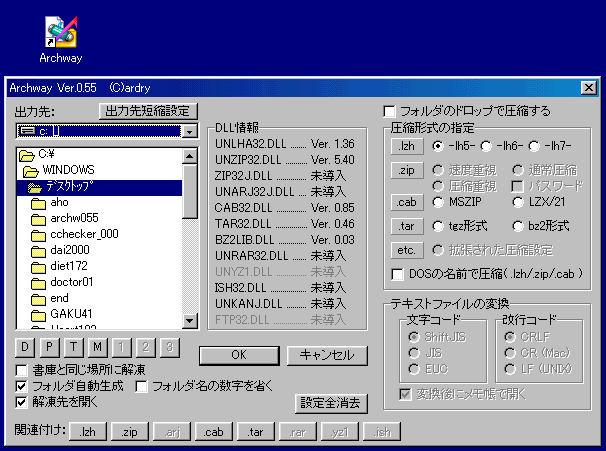Image resolution: width=606 pixels, height=451 pixels.
Task: Enable compress with DOS names checkbox
Action: 397,273
